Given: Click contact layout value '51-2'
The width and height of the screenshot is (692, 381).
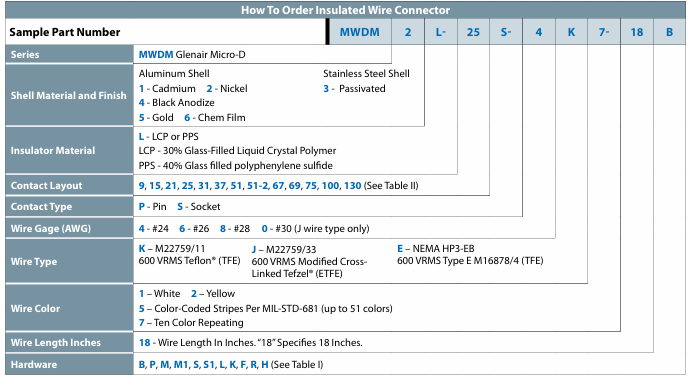Looking at the screenshot, I should (x=257, y=186).
